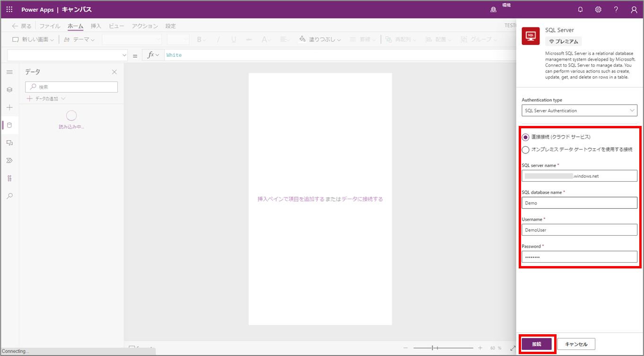Open the Tree view layers icon
The image size is (644, 356).
click(x=9, y=89)
